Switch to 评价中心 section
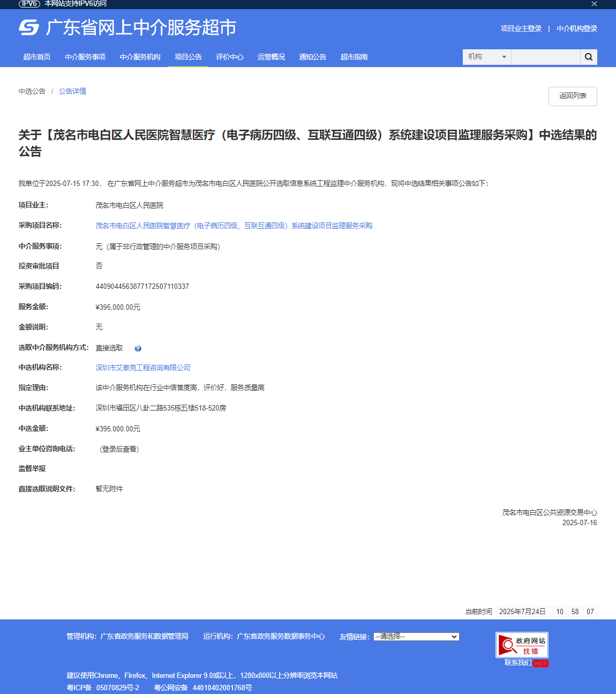616x694 pixels. pyautogui.click(x=230, y=57)
